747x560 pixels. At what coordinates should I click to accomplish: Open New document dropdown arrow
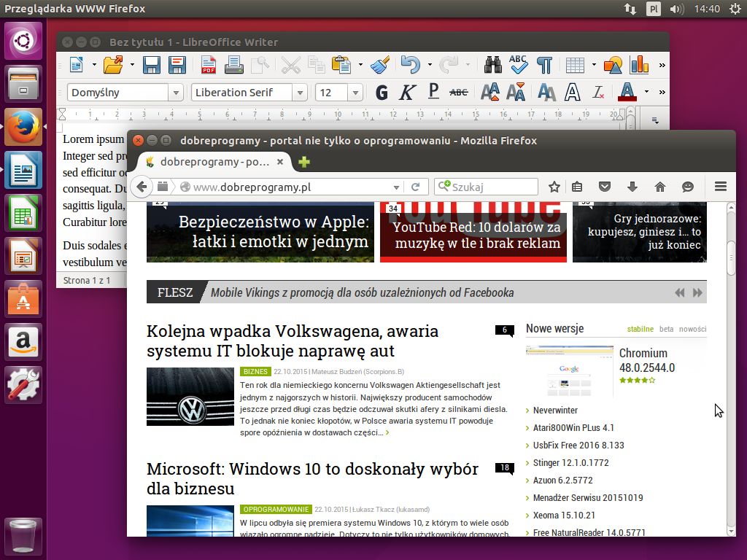point(94,65)
